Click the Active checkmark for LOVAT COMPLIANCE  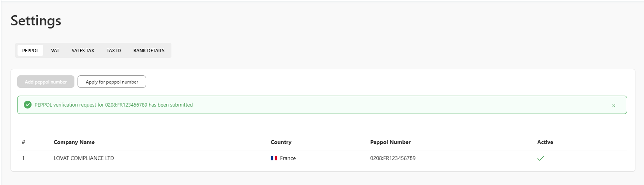[x=541, y=158]
